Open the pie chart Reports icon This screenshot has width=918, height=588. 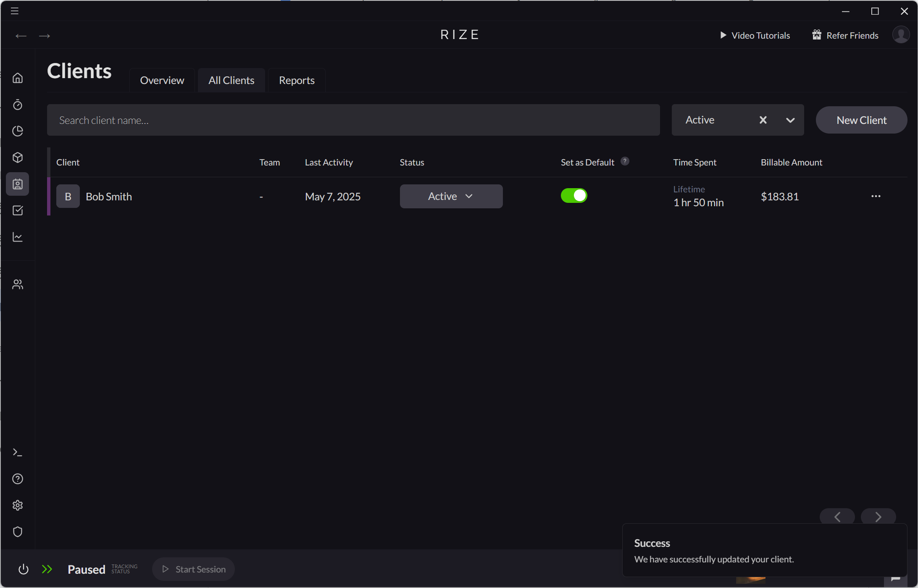click(x=18, y=131)
